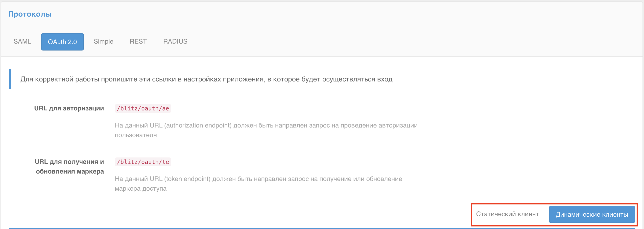The width and height of the screenshot is (644, 229).
Task: Click the blue divider at the bottom
Action: [322, 228]
